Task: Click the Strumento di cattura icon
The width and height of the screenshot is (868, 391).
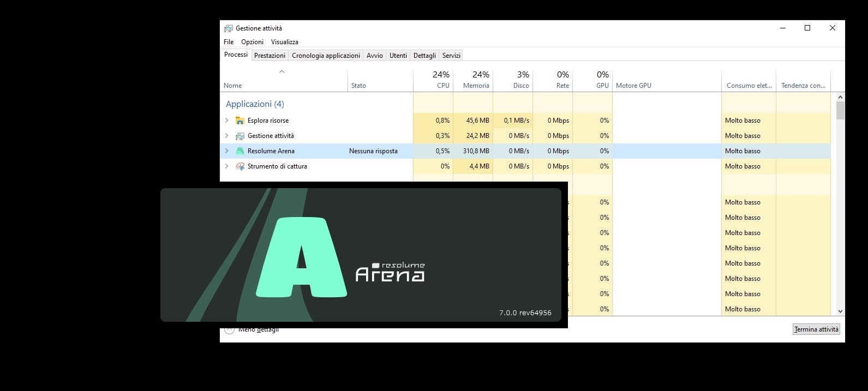Action: click(x=240, y=166)
